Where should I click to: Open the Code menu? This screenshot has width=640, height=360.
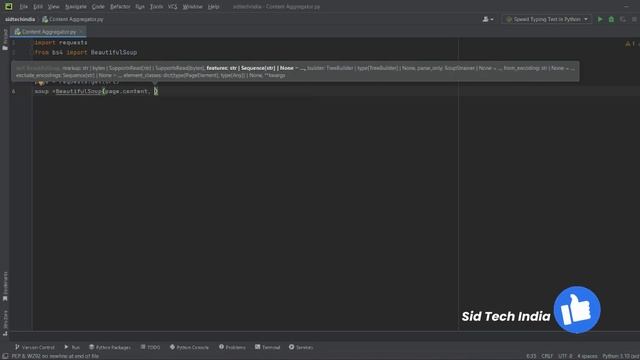click(98, 7)
